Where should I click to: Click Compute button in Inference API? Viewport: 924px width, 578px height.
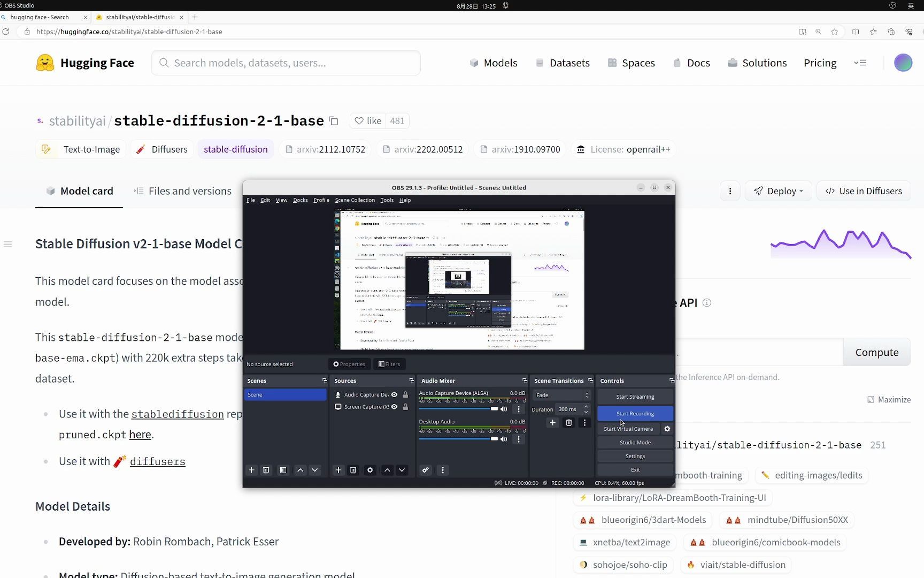tap(877, 352)
